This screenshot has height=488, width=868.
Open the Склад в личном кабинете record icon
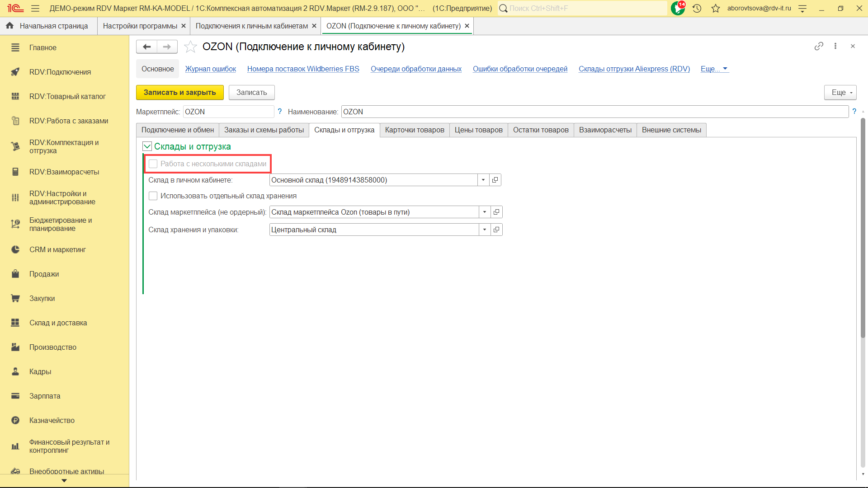point(495,180)
